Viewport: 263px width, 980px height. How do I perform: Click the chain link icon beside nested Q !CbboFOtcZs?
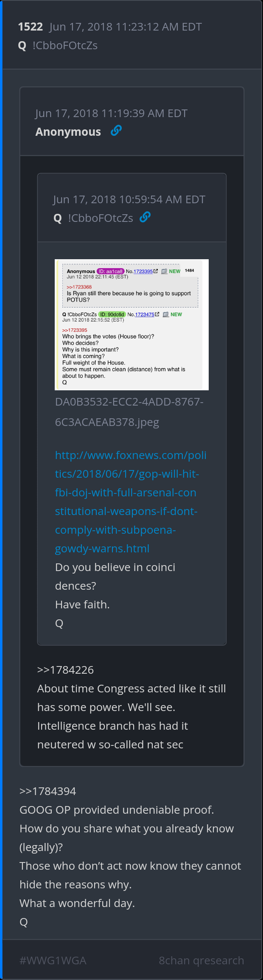tap(145, 217)
